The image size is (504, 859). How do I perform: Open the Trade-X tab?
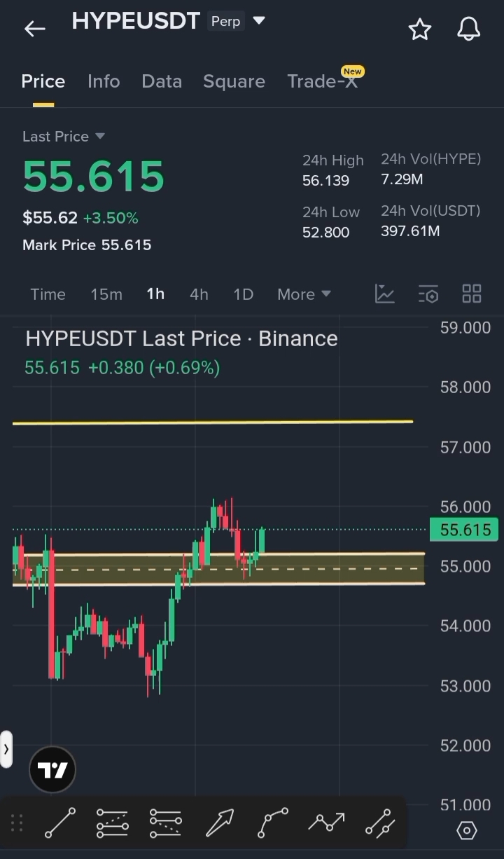point(323,81)
